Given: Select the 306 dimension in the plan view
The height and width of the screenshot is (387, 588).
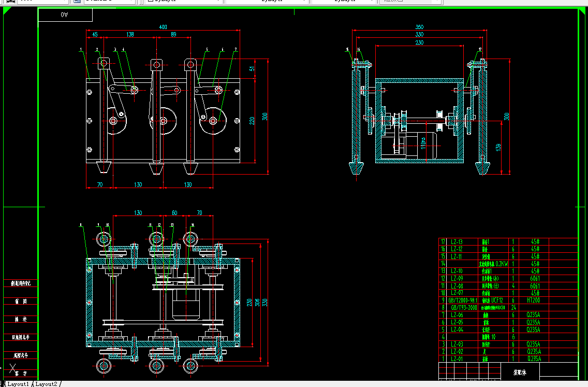Looking at the screenshot, I should point(257,302).
